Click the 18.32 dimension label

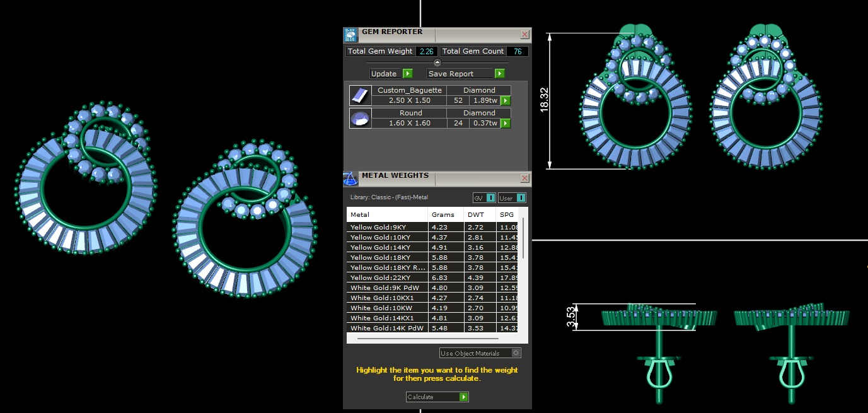(x=544, y=100)
